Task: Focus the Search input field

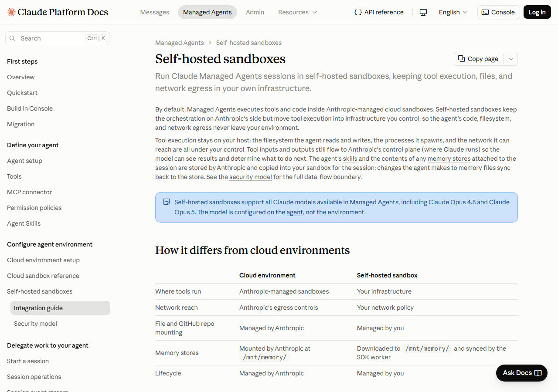Action: tap(57, 38)
